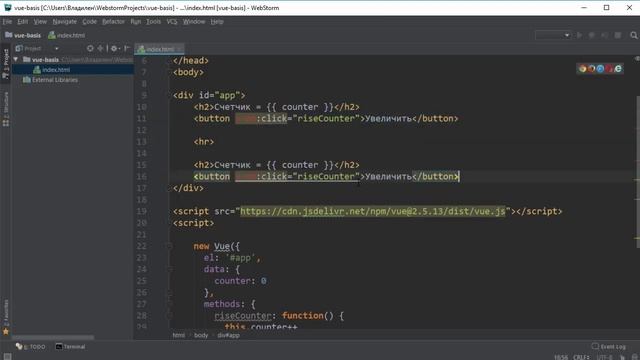
Task: Click the Debug bug icon
Action: click(591, 36)
